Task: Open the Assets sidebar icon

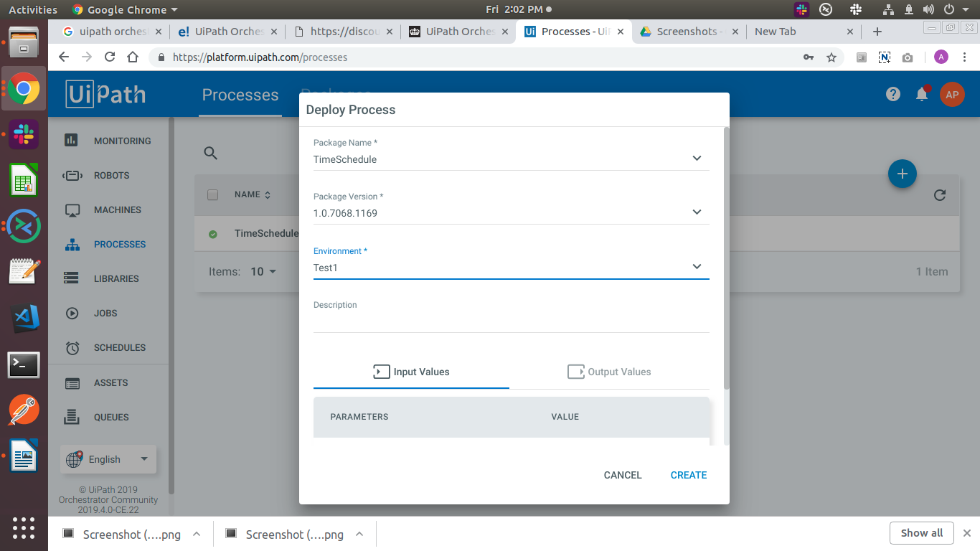Action: [72, 383]
